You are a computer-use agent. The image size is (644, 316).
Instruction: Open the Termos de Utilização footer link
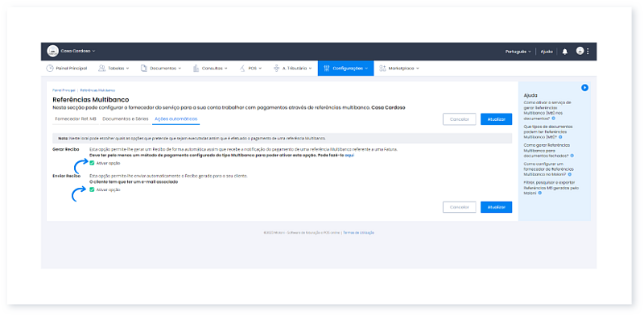click(358, 232)
